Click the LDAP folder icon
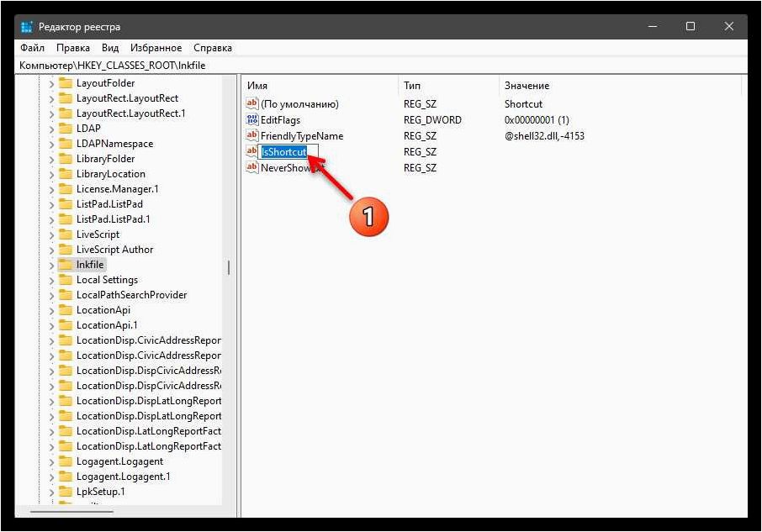 click(65, 128)
